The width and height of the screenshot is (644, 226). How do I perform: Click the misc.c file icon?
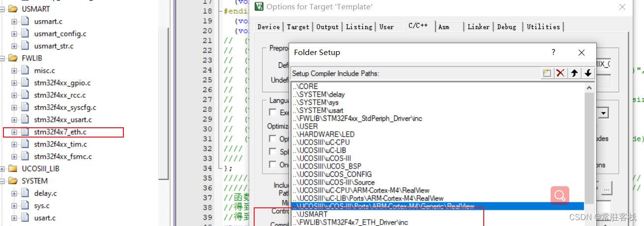pyautogui.click(x=25, y=71)
